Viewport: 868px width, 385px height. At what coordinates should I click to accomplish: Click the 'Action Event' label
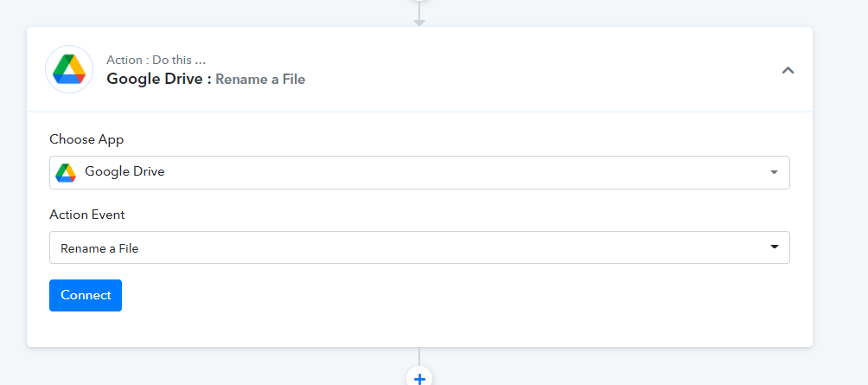point(87,215)
